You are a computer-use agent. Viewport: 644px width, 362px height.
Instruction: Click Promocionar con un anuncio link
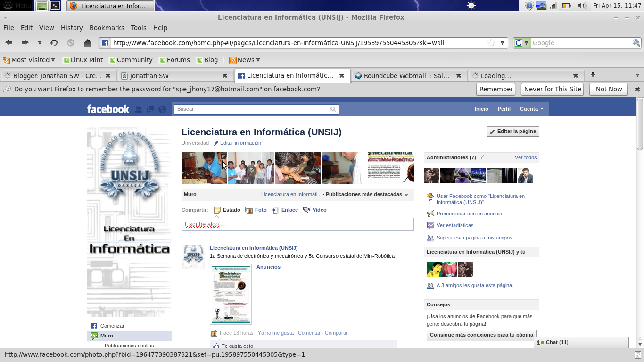(x=469, y=214)
